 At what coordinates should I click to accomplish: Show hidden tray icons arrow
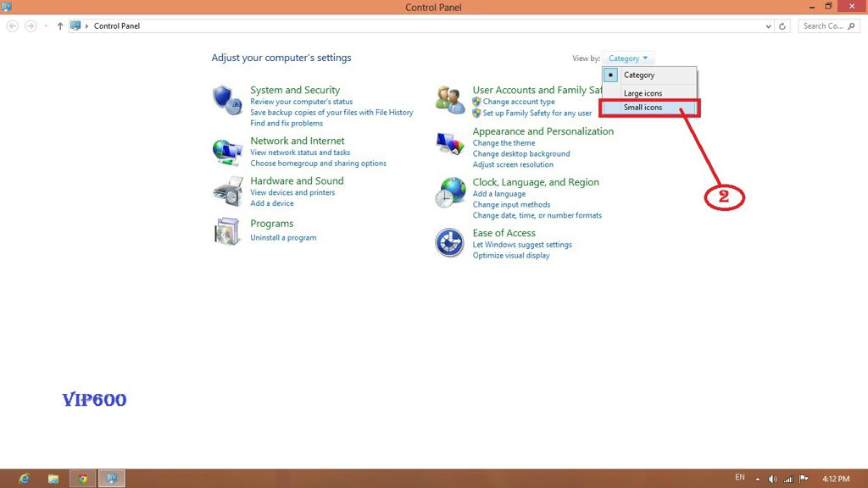coord(758,480)
